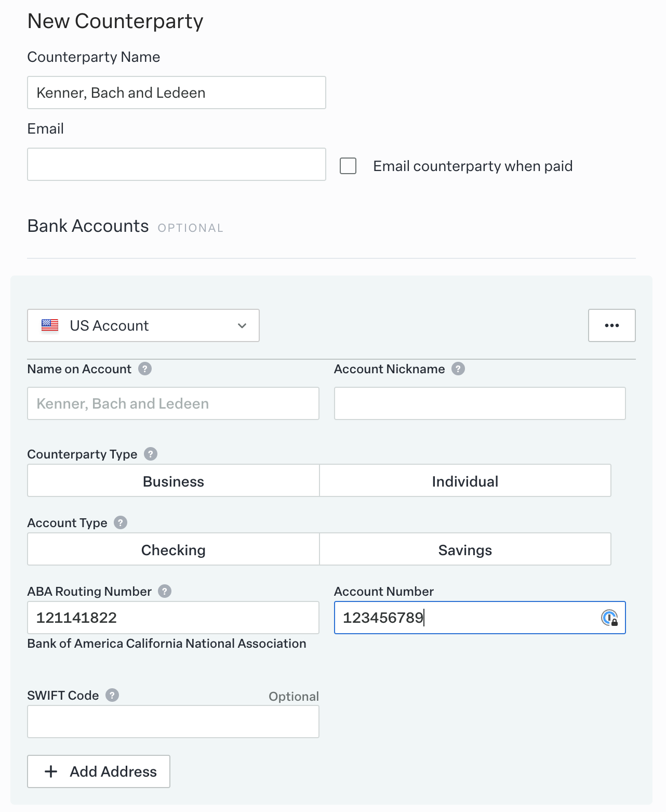Click the Name on Account help icon
This screenshot has width=666, height=812.
coord(145,369)
